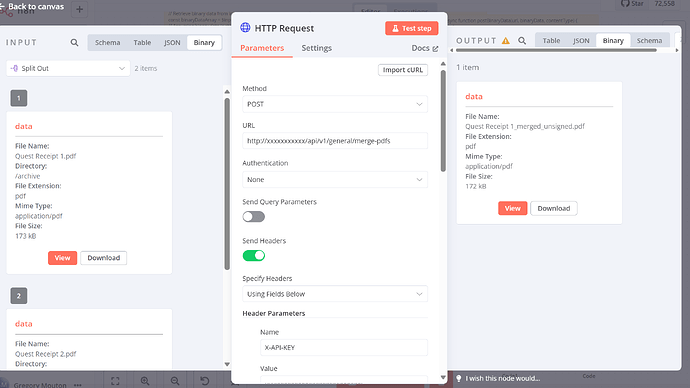The image size is (690, 388).
Task: Open the Method POST dropdown
Action: coord(334,104)
